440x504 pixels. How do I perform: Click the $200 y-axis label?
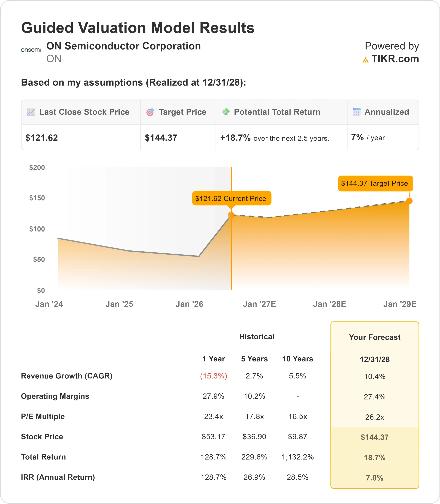click(37, 168)
